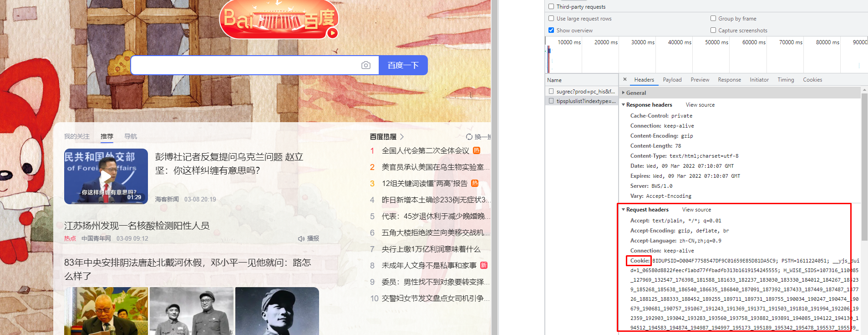Image resolution: width=868 pixels, height=335 pixels.
Task: Open the Initiator tab
Action: (759, 80)
